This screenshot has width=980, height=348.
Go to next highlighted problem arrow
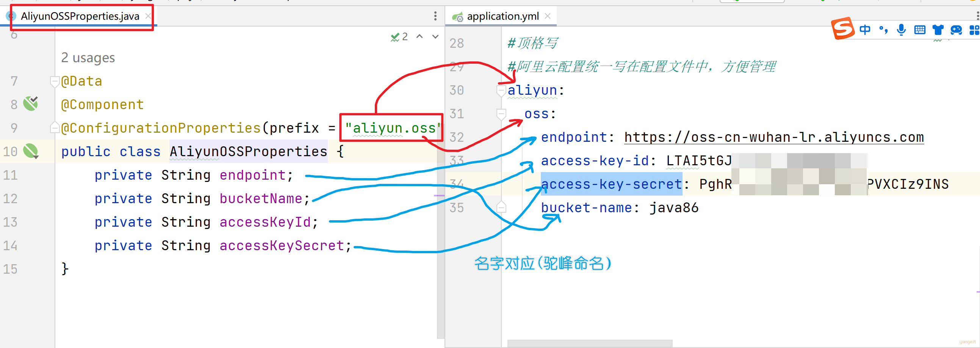coord(435,36)
